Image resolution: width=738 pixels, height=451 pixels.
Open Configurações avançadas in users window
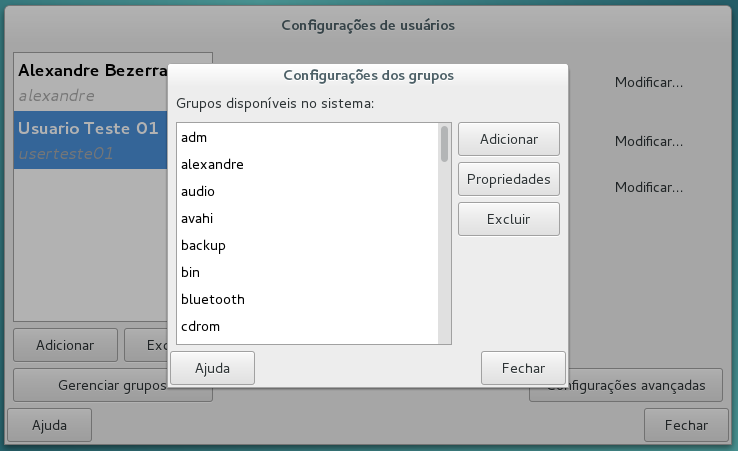(626, 385)
